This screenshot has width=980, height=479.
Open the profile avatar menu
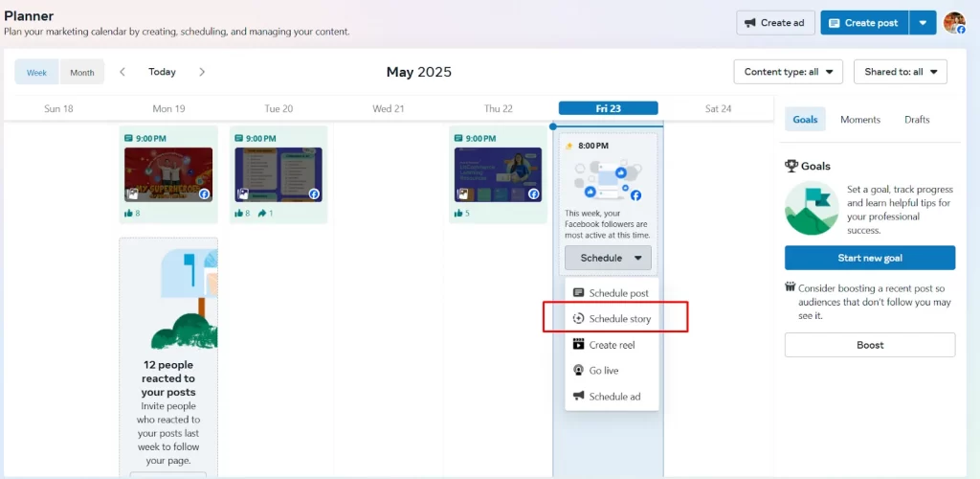coord(954,22)
